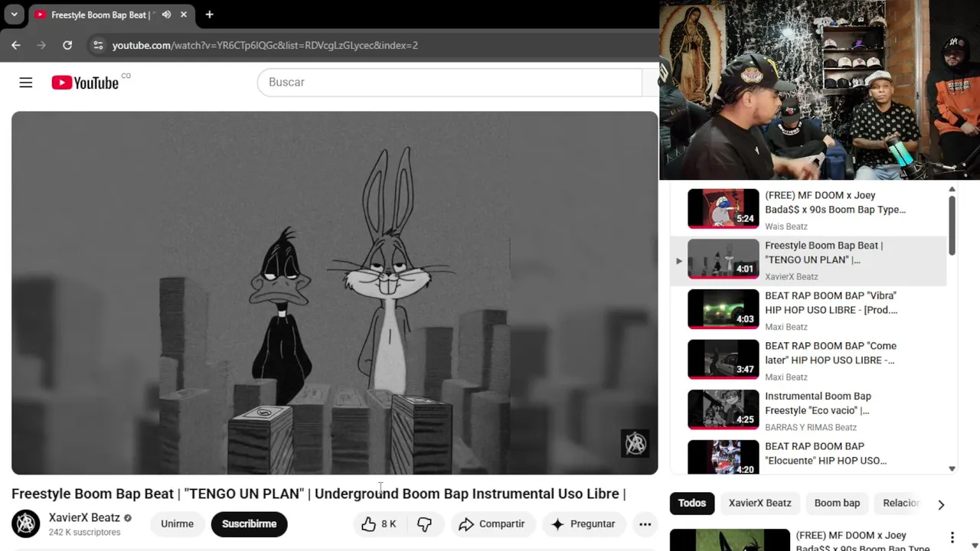Click the browser forward arrow
This screenshot has height=551, width=980.
click(x=41, y=45)
